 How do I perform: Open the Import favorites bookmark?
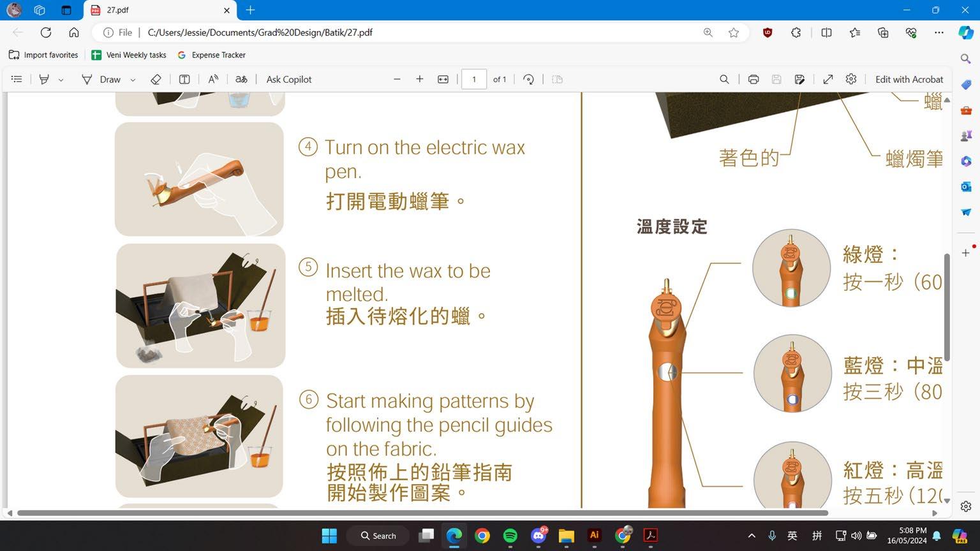point(43,55)
